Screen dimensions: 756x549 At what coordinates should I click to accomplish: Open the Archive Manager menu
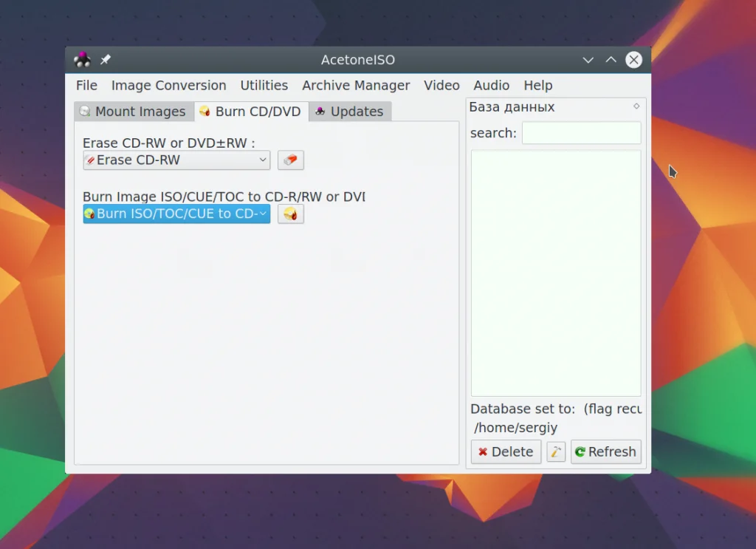pyautogui.click(x=356, y=86)
